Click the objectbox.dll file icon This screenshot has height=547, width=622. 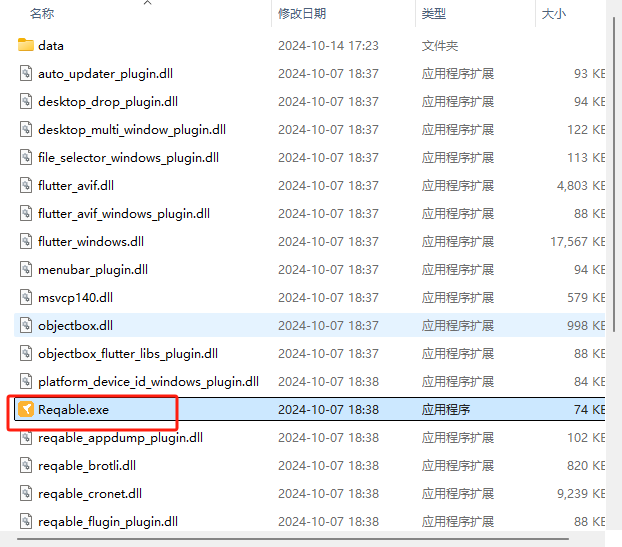26,325
